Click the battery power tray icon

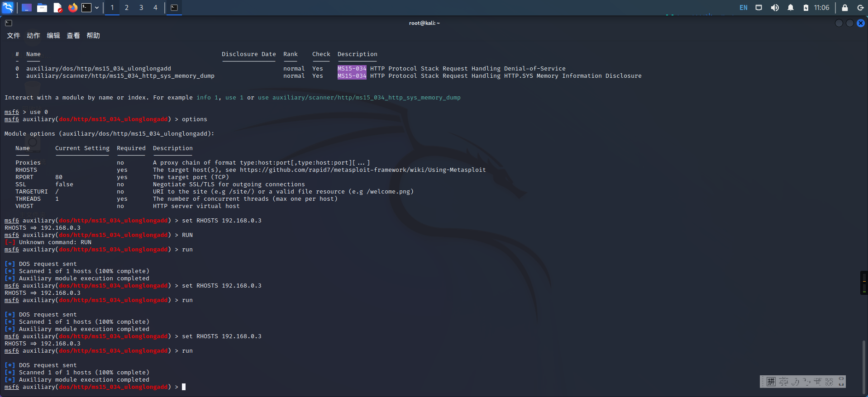[806, 8]
